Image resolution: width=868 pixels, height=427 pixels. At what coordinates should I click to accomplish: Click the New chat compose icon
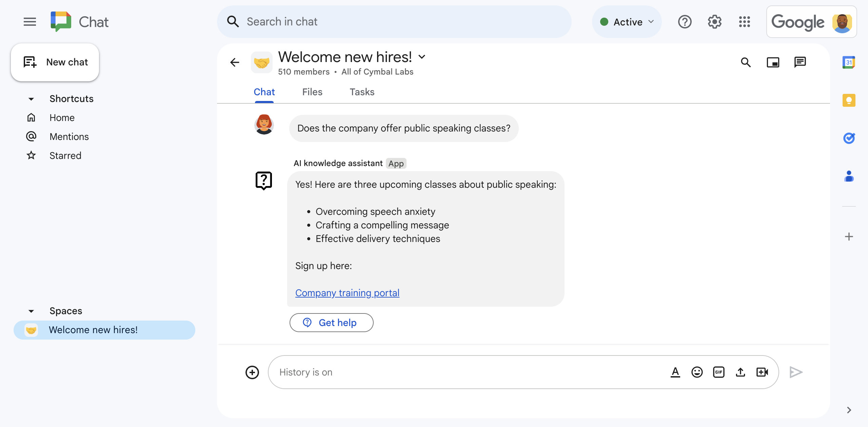[29, 62]
